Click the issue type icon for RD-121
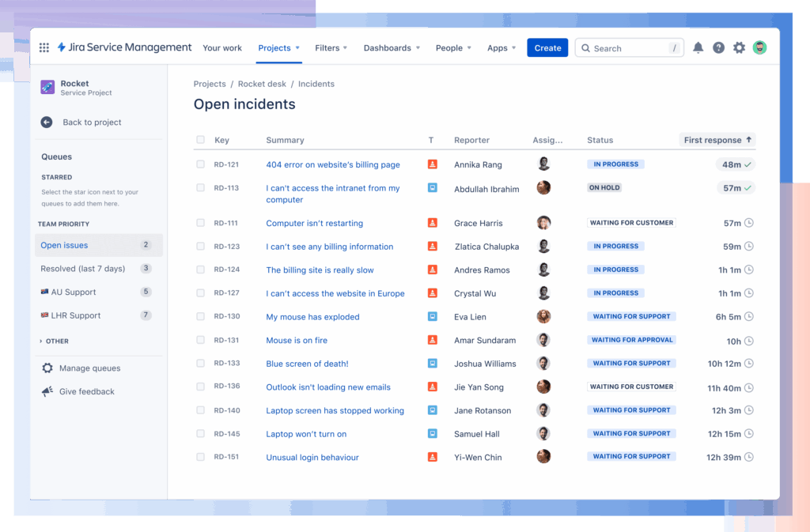The height and width of the screenshot is (532, 810). pyautogui.click(x=432, y=164)
